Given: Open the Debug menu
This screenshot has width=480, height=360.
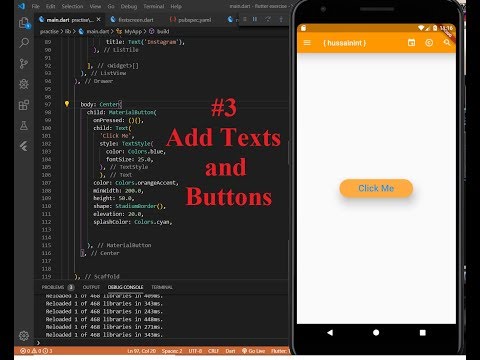Looking at the screenshot, I should [x=129, y=6].
